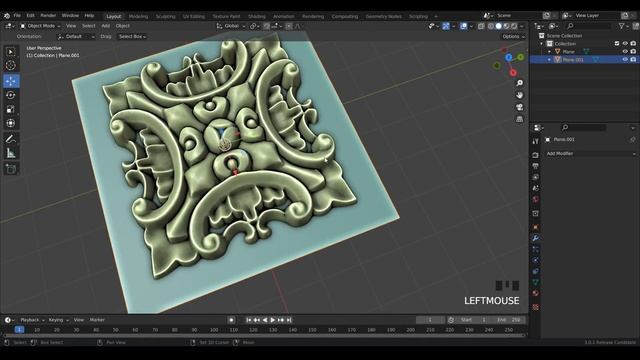Hide Collection in viewport via eye icon
Image resolution: width=640 pixels, height=360 pixels.
pos(625,43)
